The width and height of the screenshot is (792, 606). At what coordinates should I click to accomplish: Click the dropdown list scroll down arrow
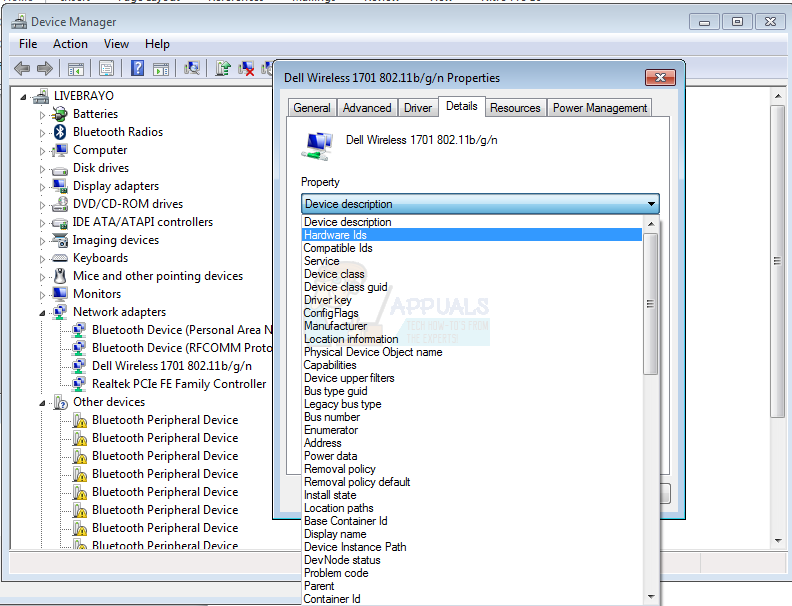(x=651, y=597)
